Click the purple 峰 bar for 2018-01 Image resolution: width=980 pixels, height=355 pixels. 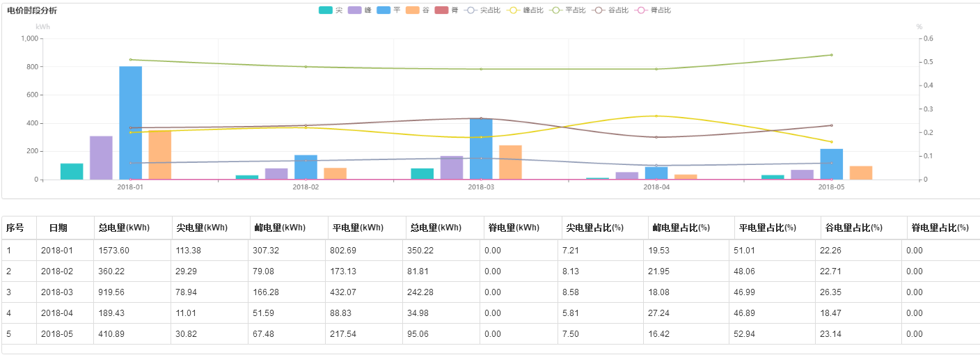tap(101, 158)
